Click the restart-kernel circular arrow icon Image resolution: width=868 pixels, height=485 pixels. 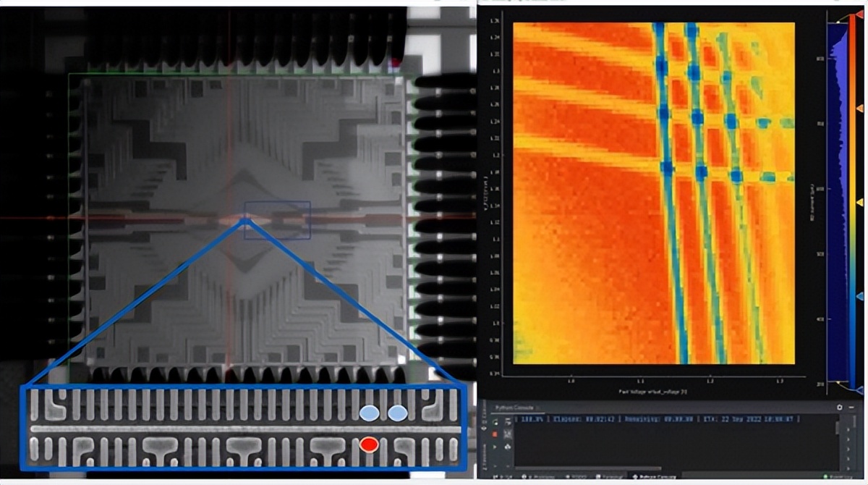[494, 421]
